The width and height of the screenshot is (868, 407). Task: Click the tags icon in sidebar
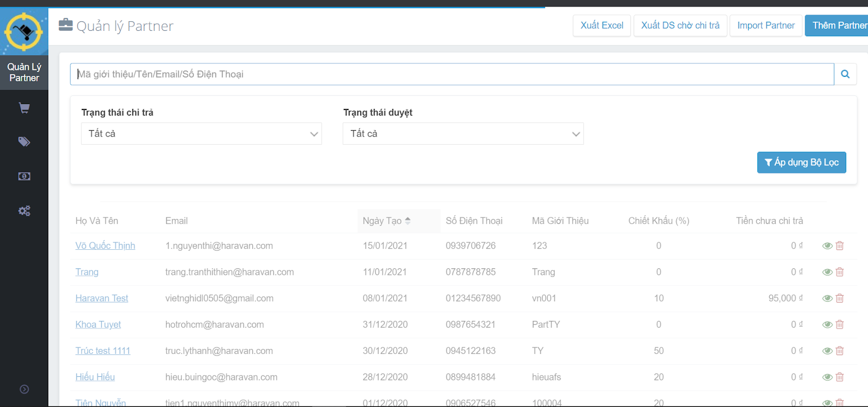click(x=24, y=142)
